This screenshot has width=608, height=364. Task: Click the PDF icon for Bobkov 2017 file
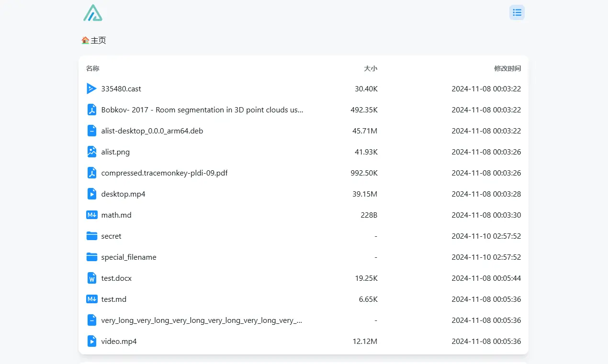[x=91, y=110]
